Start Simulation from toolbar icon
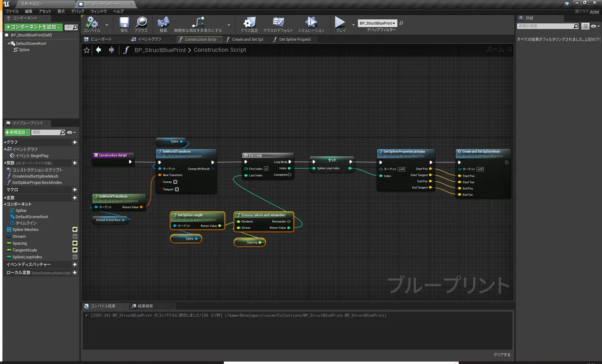 pyautogui.click(x=311, y=22)
